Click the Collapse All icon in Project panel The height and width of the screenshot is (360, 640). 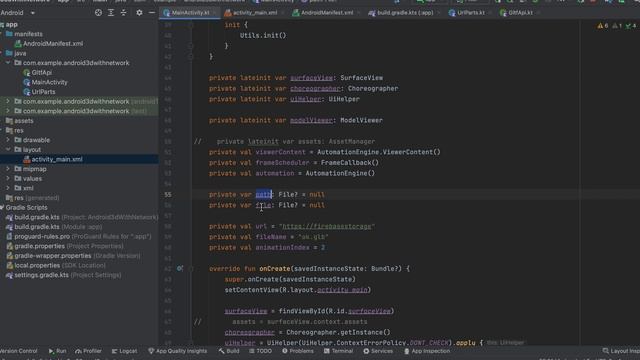click(x=123, y=13)
